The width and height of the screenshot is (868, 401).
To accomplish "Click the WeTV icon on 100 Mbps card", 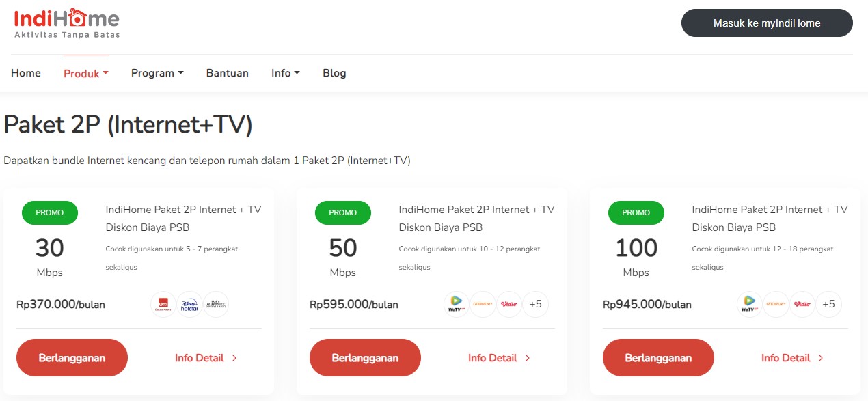I will [749, 304].
